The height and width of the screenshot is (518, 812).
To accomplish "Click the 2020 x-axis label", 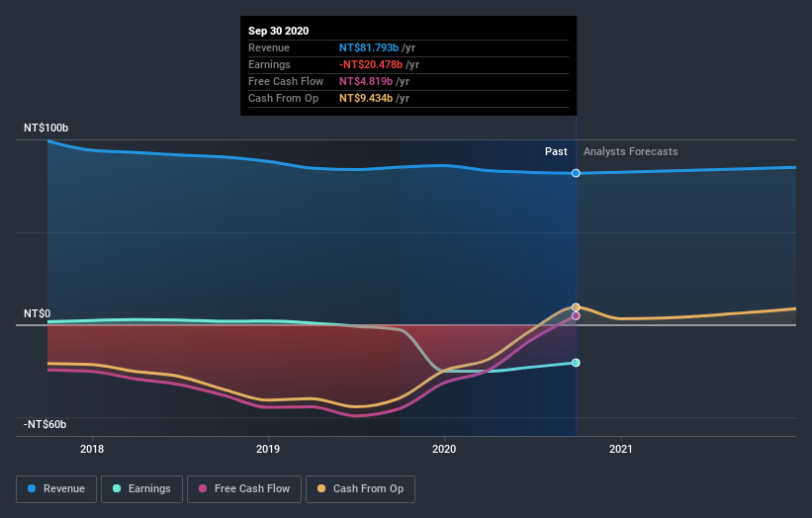I will (x=444, y=449).
